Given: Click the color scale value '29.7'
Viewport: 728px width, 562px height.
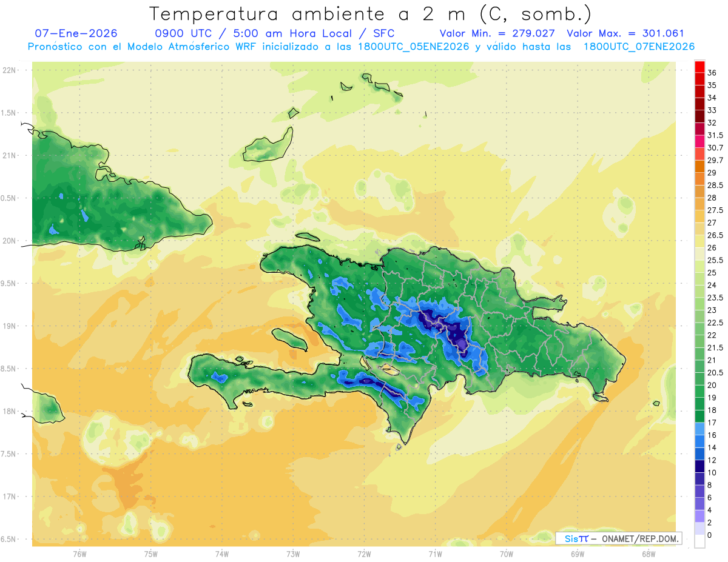Looking at the screenshot, I should point(715,160).
